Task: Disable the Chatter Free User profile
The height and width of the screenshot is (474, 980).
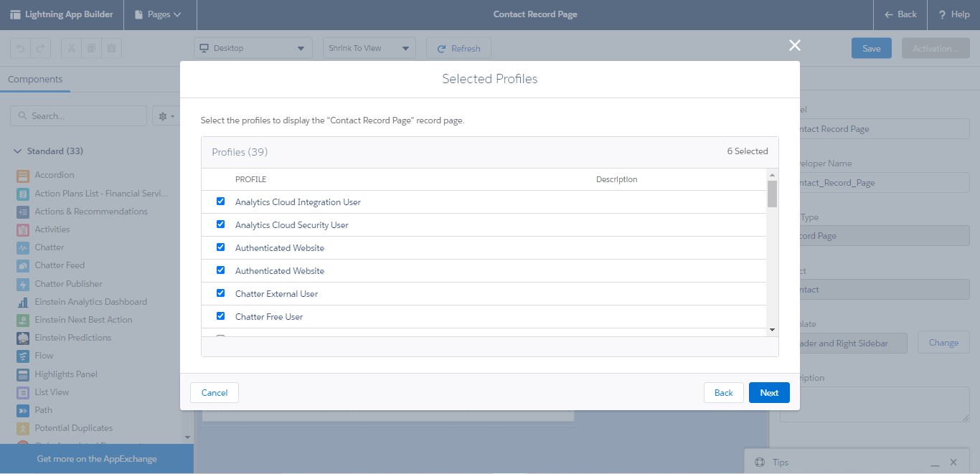Action: point(221,316)
